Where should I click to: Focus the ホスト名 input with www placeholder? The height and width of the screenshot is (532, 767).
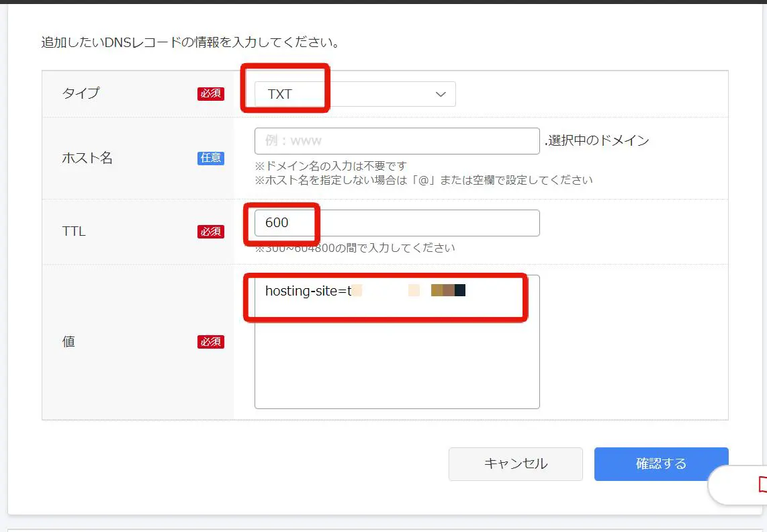(396, 141)
